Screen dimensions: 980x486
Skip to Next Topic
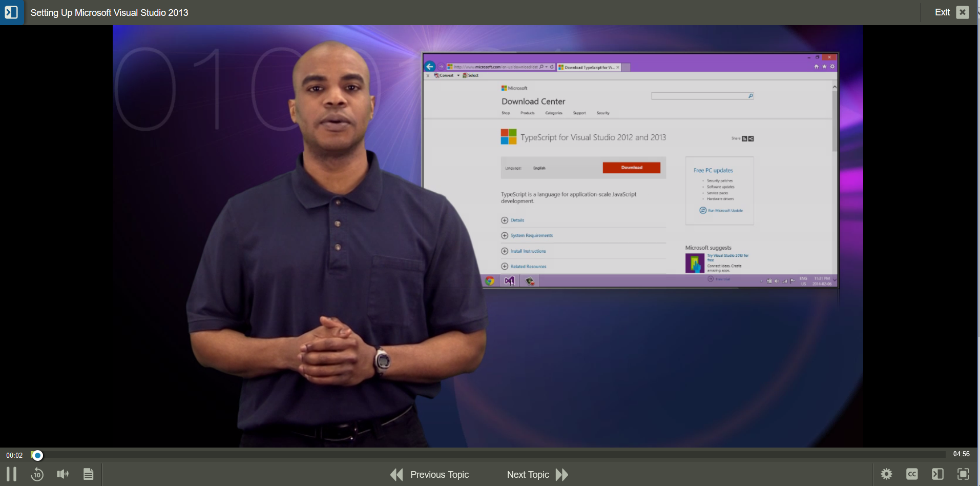pos(537,475)
